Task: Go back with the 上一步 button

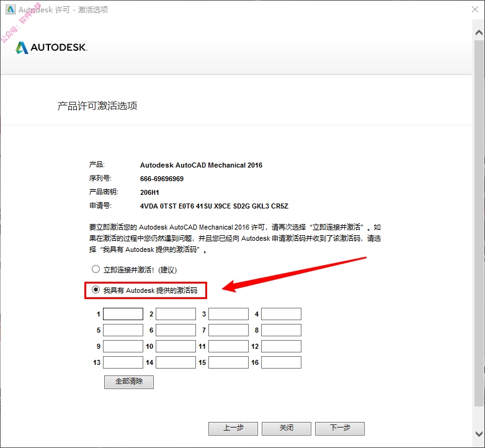Action: click(233, 428)
